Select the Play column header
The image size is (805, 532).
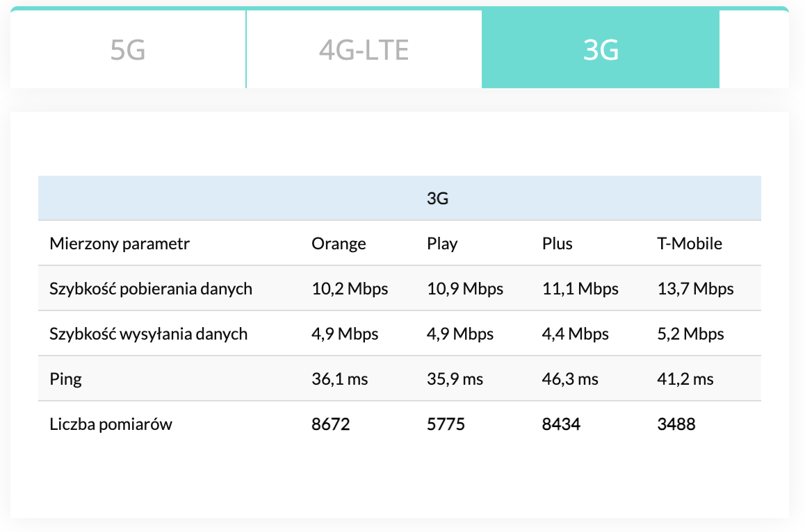(442, 244)
